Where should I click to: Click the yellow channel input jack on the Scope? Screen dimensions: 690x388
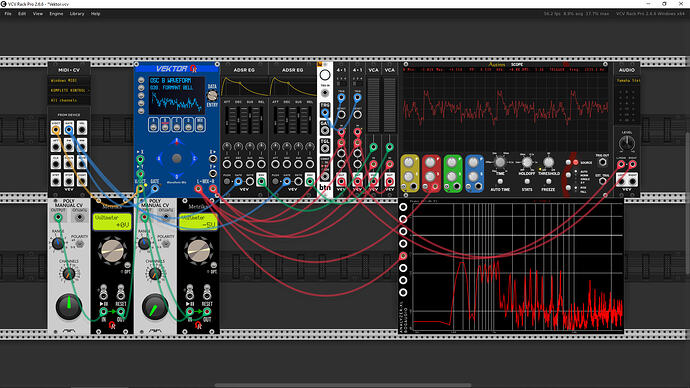tap(414, 187)
